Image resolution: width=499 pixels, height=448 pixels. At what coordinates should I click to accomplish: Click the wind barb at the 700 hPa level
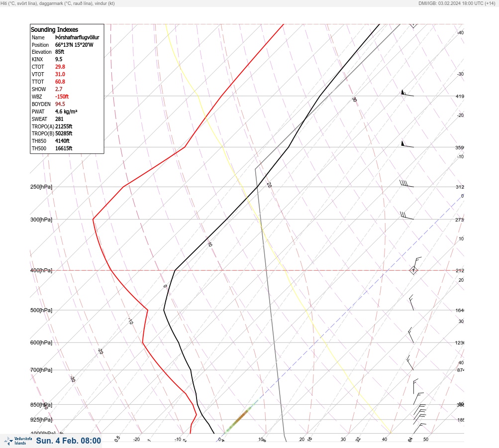point(410,363)
